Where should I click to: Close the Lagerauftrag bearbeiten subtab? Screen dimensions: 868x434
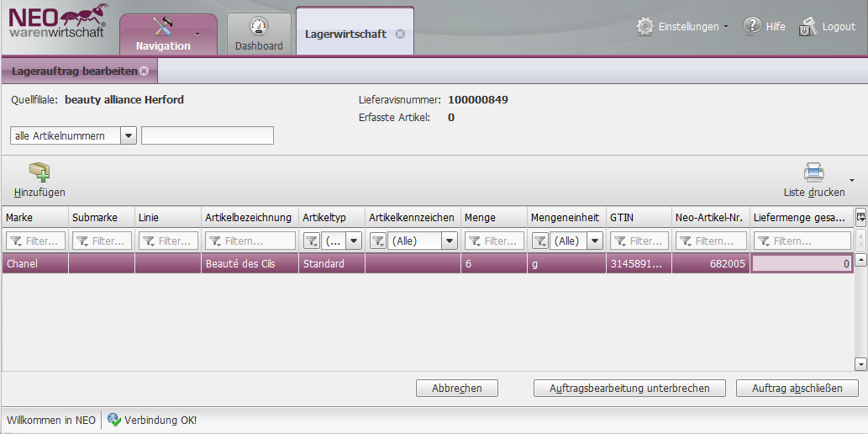144,71
